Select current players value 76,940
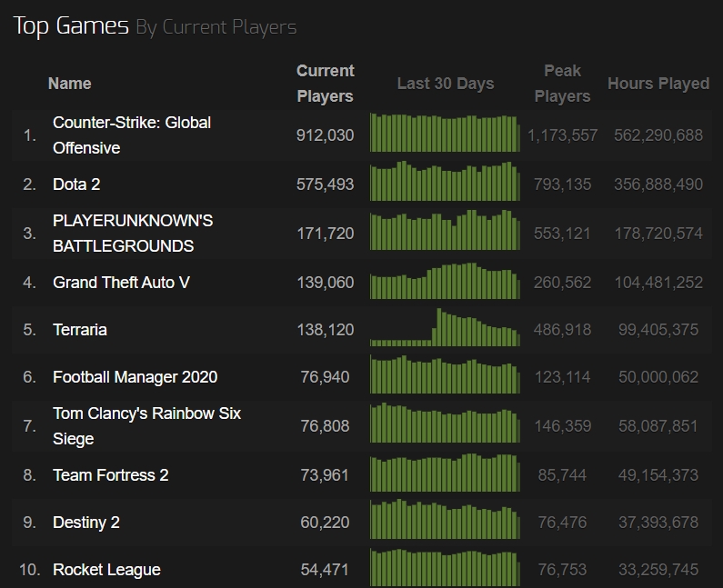Viewport: 723px width, 588px height. [x=325, y=377]
